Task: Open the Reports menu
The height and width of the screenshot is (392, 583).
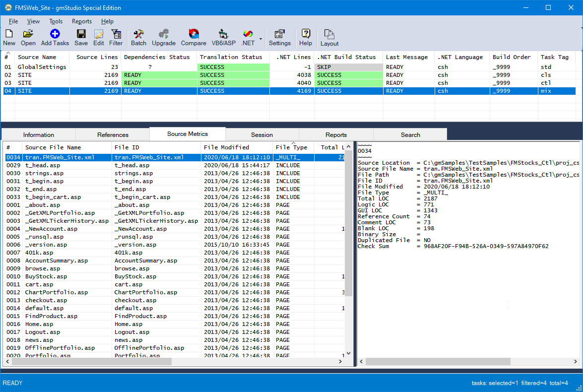Action: click(82, 21)
